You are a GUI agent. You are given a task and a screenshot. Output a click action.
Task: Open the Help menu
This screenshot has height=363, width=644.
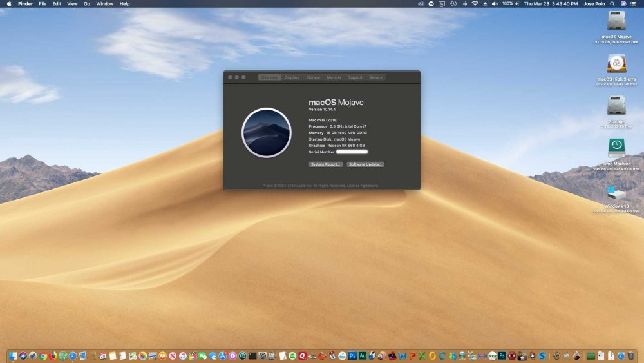tap(124, 4)
